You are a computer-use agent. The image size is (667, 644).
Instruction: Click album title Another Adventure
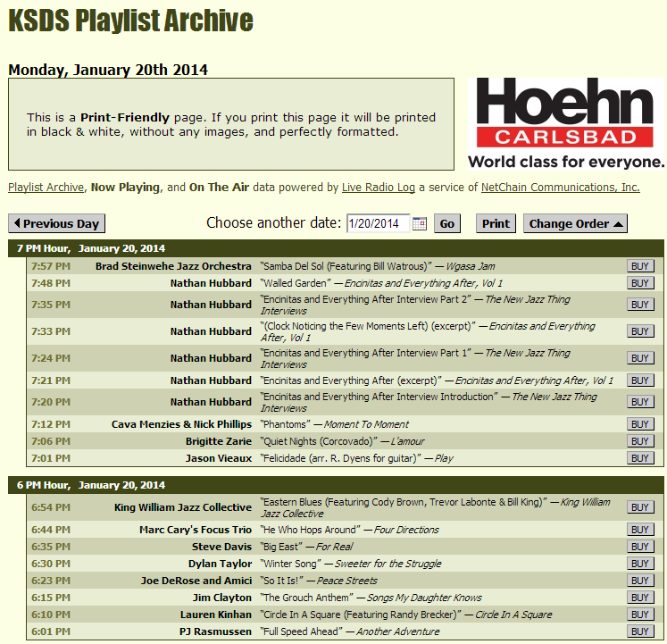click(x=397, y=631)
